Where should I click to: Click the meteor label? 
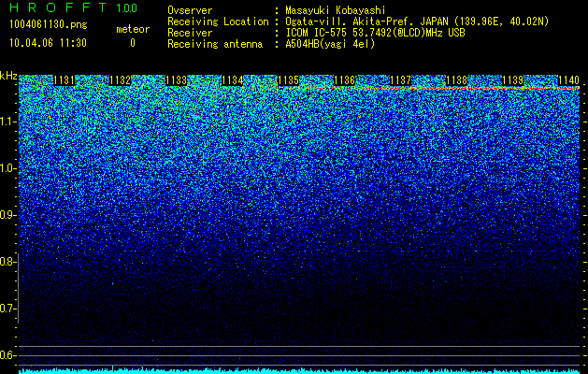[133, 29]
